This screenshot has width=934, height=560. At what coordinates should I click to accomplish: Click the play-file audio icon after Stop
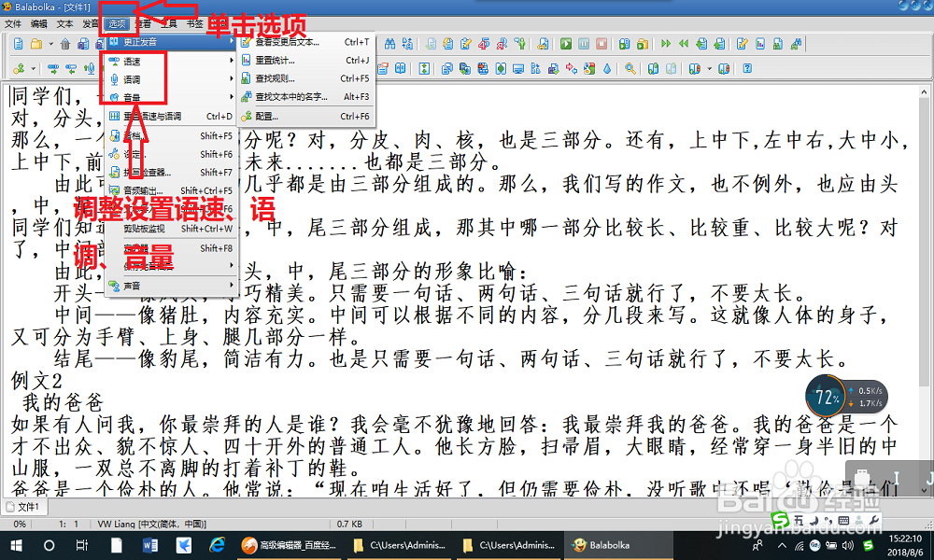point(624,44)
